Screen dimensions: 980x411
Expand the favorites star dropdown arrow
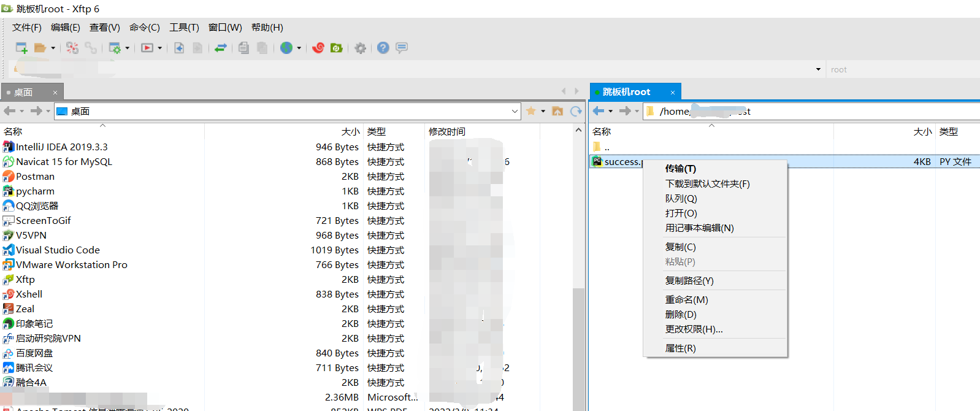543,111
